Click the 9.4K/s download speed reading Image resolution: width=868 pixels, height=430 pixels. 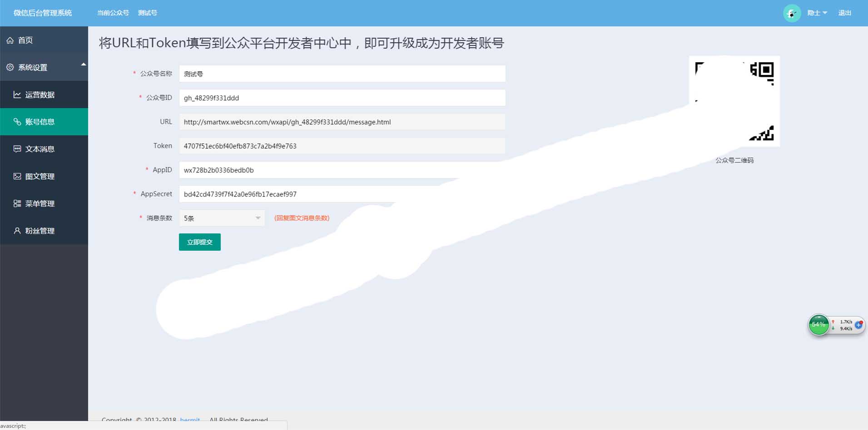846,329
